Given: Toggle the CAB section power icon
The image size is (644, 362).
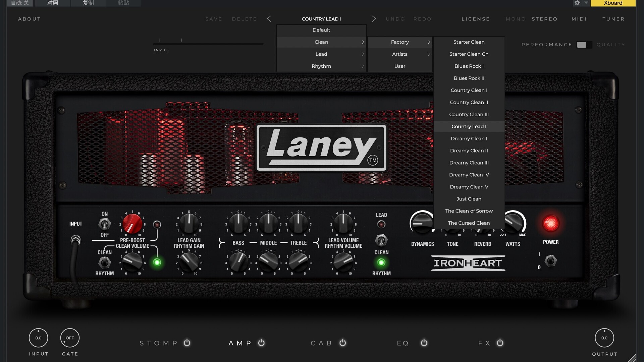Looking at the screenshot, I should [342, 343].
